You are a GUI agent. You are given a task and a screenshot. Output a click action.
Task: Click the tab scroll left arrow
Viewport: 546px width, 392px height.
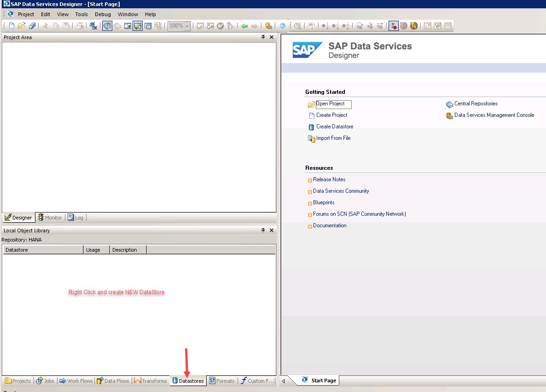[x=284, y=381]
